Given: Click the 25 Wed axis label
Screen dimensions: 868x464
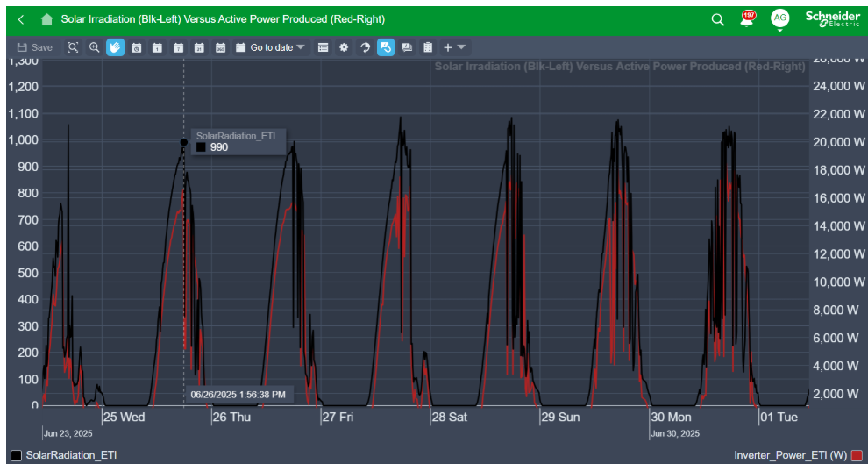Looking at the screenshot, I should click(124, 417).
